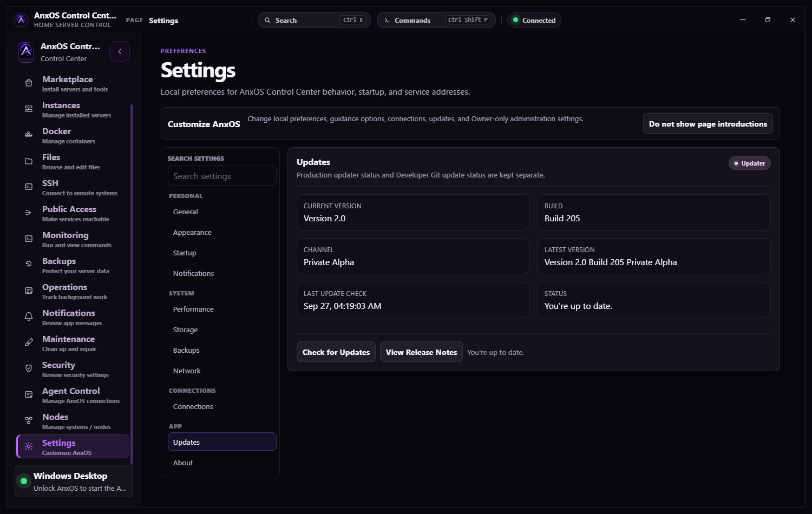
Task: Click the sidebar purple scrollbar
Action: coord(132,284)
